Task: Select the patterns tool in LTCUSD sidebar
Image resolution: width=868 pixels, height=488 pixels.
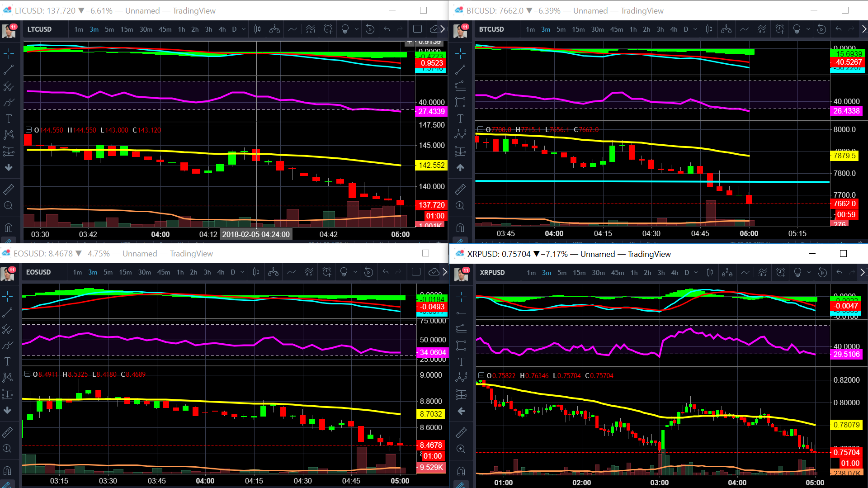Action: tap(9, 135)
